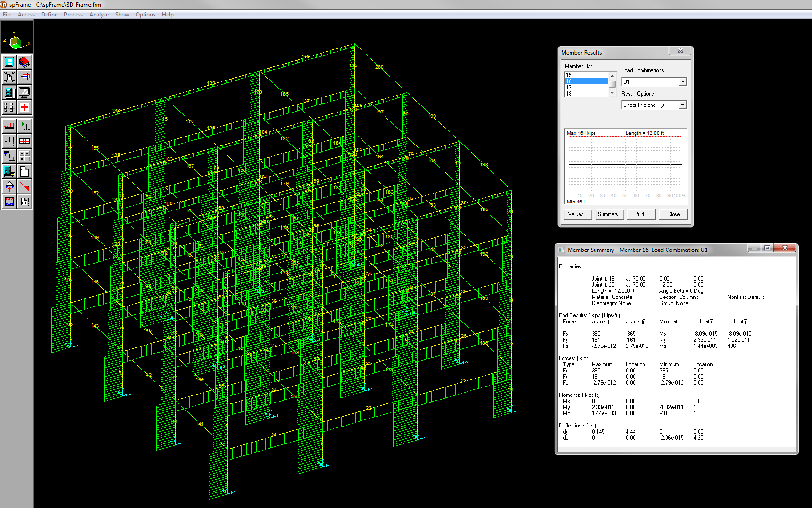Open the Define menu
Viewport: 812px width, 508px height.
click(x=49, y=15)
